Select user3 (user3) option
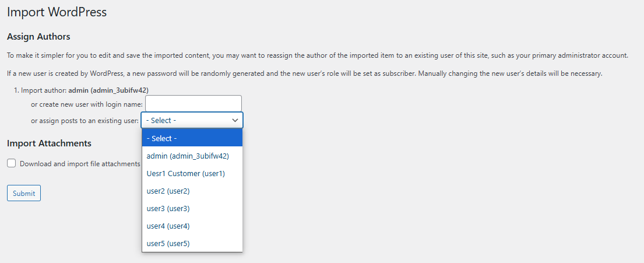Image resolution: width=644 pixels, height=263 pixels. click(x=192, y=208)
